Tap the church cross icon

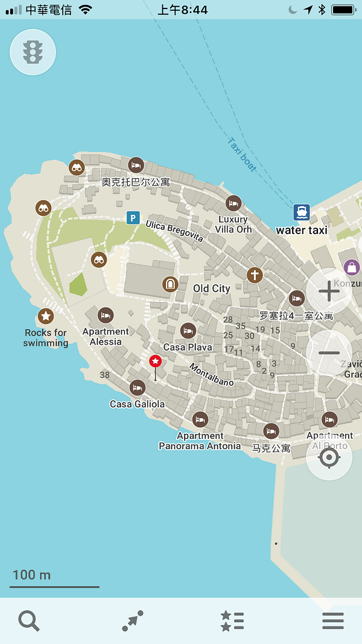click(255, 275)
